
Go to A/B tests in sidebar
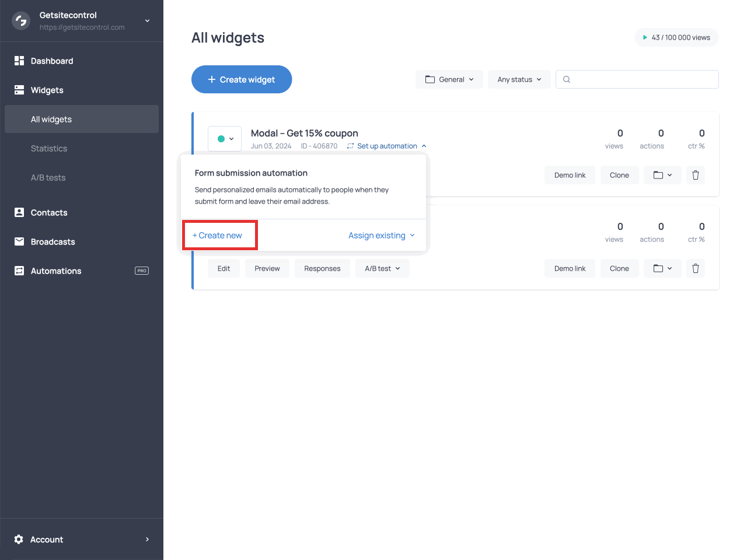48,178
